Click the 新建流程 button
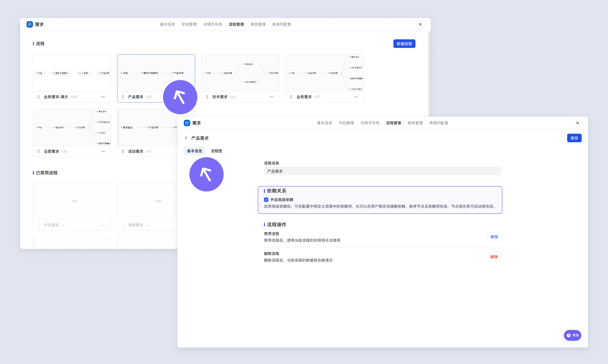Image resolution: width=608 pixels, height=364 pixels. (404, 44)
